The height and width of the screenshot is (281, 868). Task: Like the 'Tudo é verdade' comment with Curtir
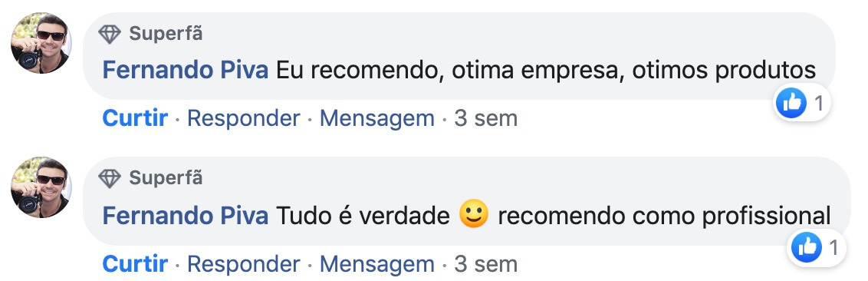pyautogui.click(x=135, y=264)
